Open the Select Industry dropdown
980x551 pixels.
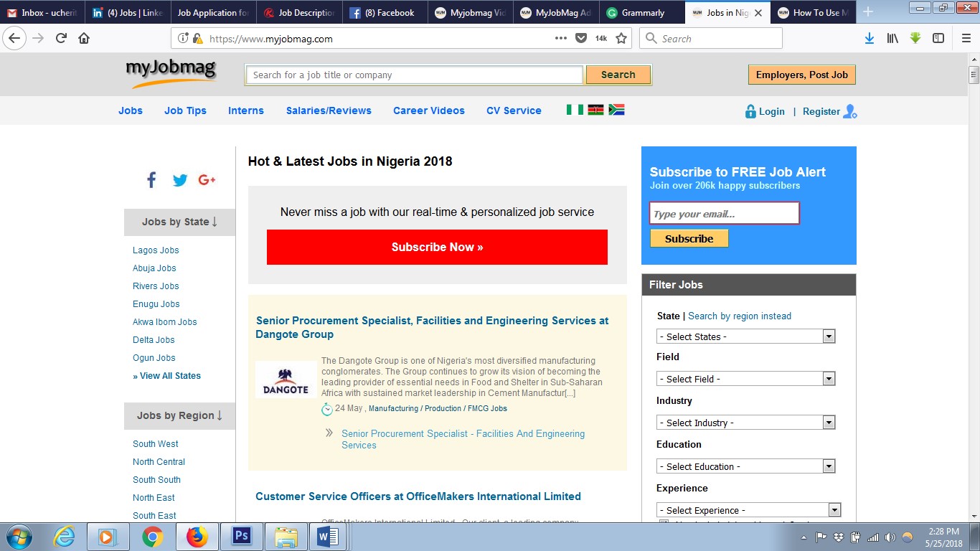[x=746, y=423]
